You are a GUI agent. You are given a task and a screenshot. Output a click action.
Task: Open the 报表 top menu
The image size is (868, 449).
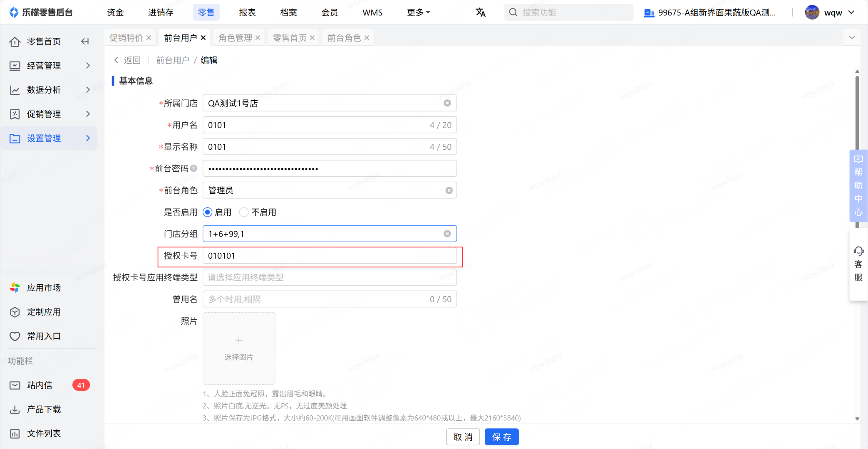(x=247, y=12)
